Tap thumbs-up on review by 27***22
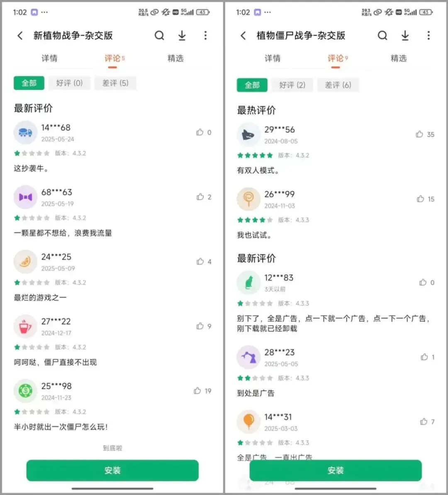Image resolution: width=448 pixels, height=495 pixels. (200, 326)
